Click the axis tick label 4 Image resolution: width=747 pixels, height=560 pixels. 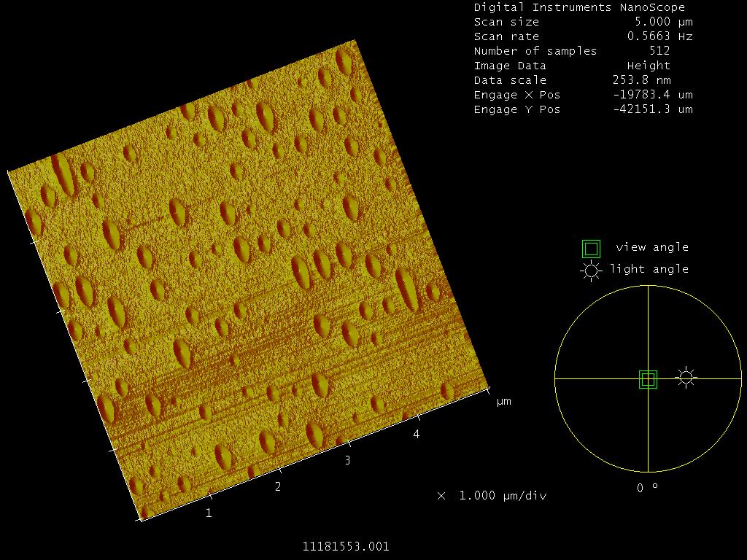417,434
